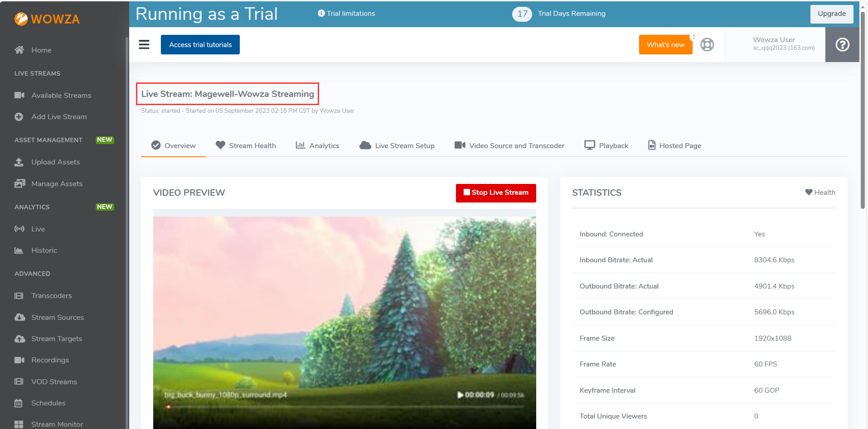Viewport: 868px width, 429px height.
Task: Open the Health link in Statistics
Action: point(820,193)
